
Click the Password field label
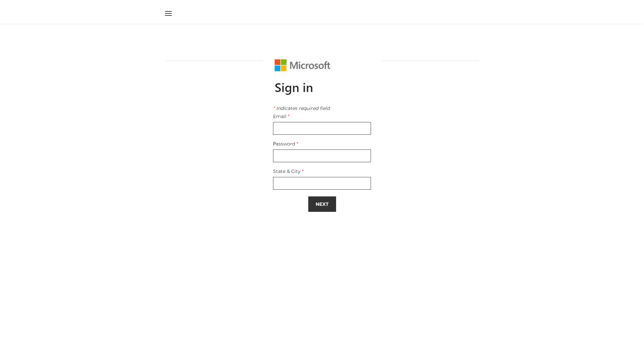pyautogui.click(x=284, y=144)
